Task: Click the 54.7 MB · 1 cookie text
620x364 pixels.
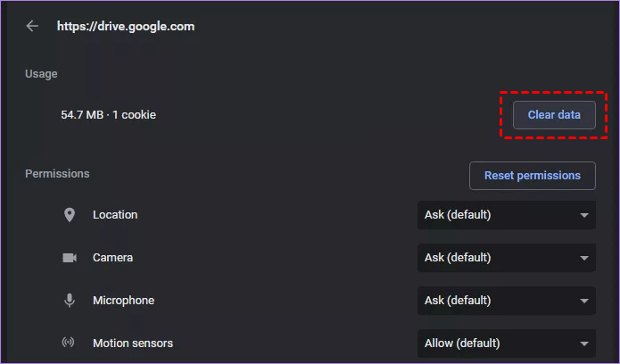Action: [108, 115]
